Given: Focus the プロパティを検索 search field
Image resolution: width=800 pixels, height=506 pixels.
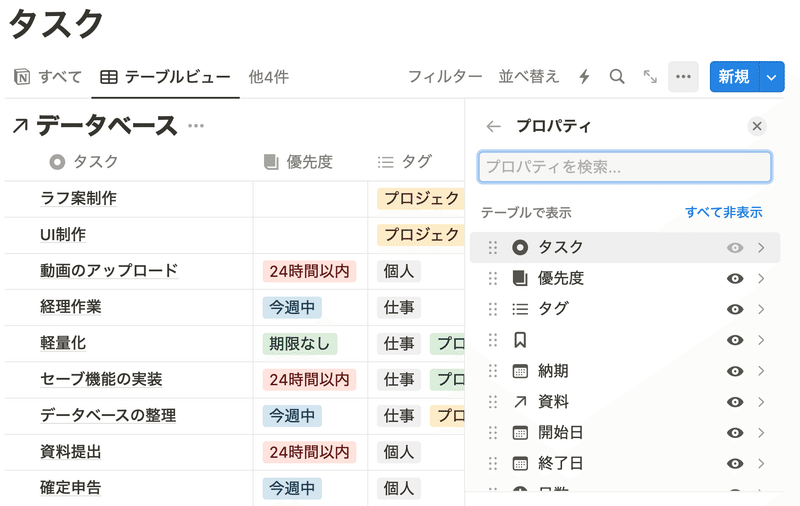Looking at the screenshot, I should pyautogui.click(x=624, y=167).
